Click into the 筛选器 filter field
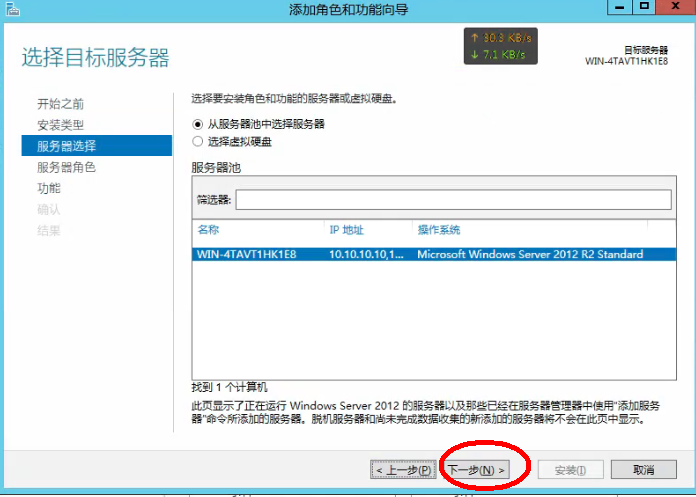 453,199
